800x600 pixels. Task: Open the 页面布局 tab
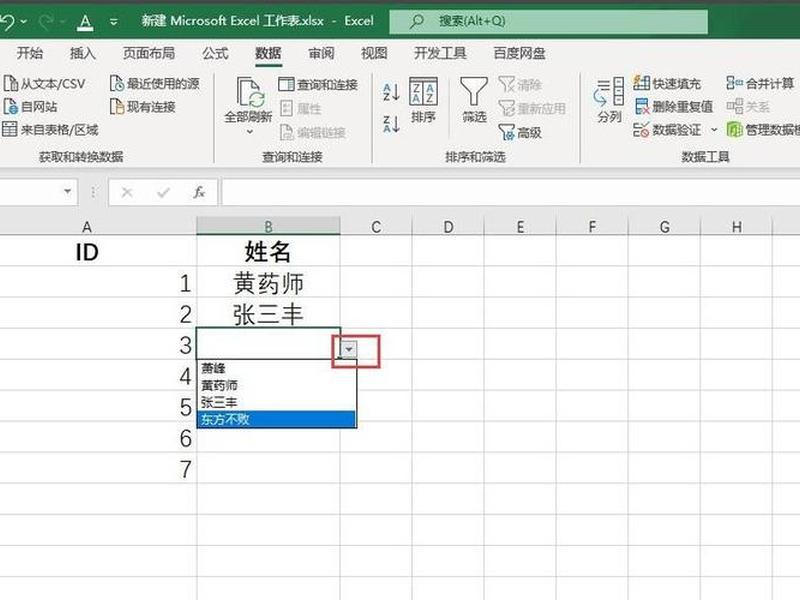149,53
